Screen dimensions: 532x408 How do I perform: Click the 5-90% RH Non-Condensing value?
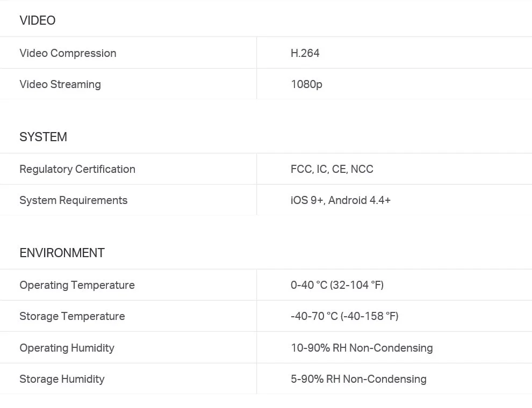[x=358, y=379]
